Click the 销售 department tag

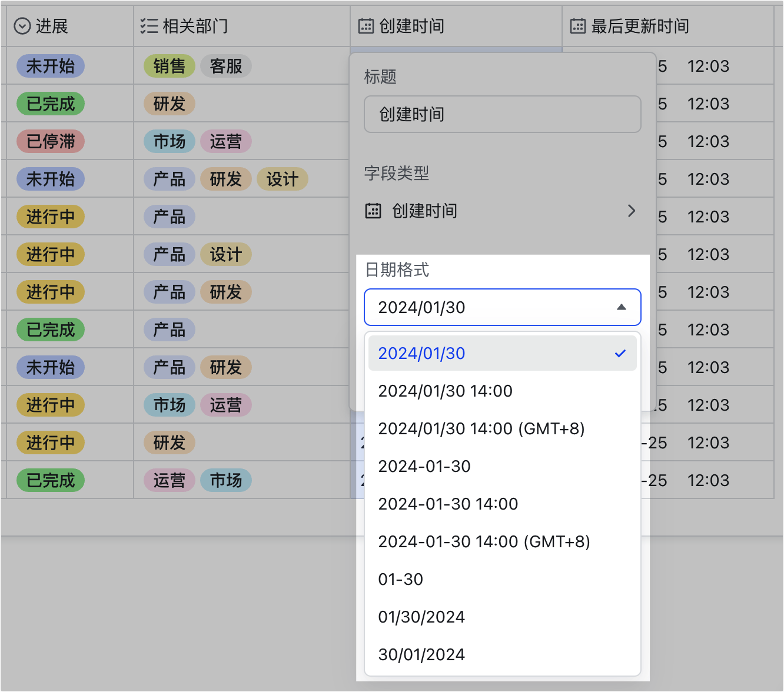(170, 66)
